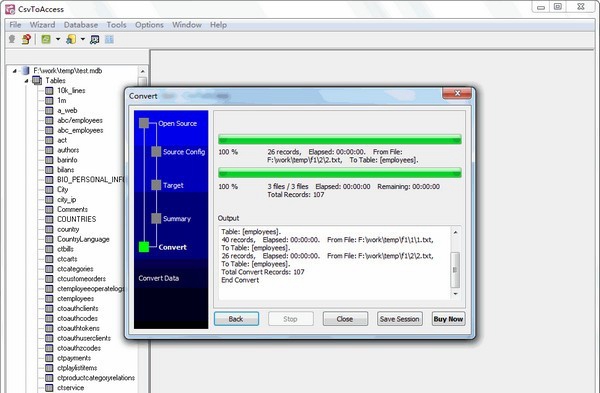
Task: Click the Close button in Convert dialog
Action: (x=345, y=319)
